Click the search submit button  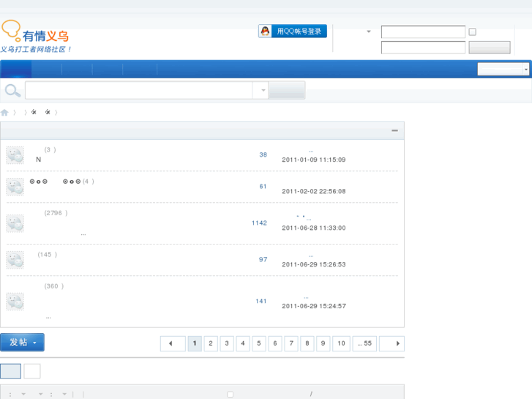point(287,90)
